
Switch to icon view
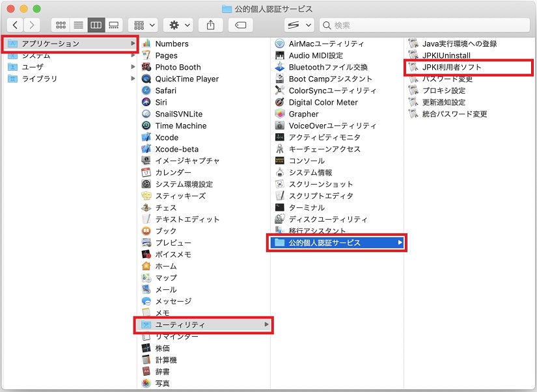pyautogui.click(x=61, y=25)
